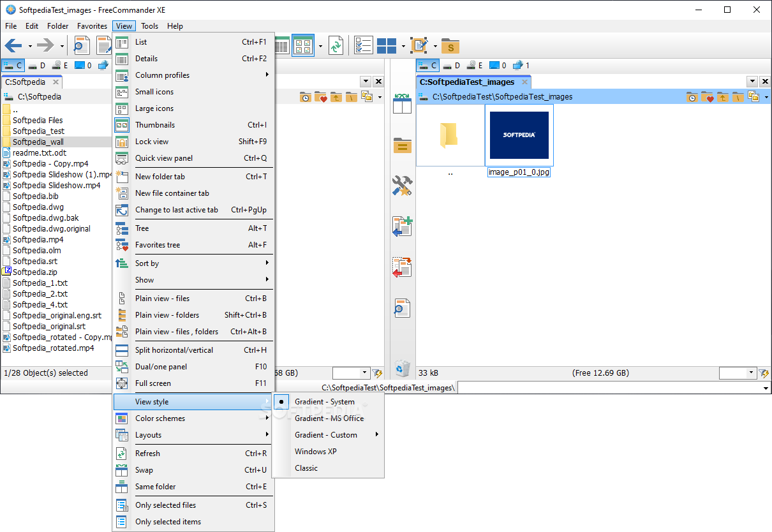Click the gray Forward arrow toolbar icon

coord(45,46)
